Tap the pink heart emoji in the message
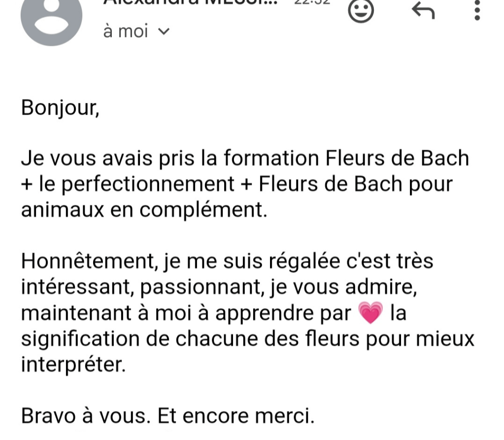The image size is (504, 440). (x=371, y=314)
